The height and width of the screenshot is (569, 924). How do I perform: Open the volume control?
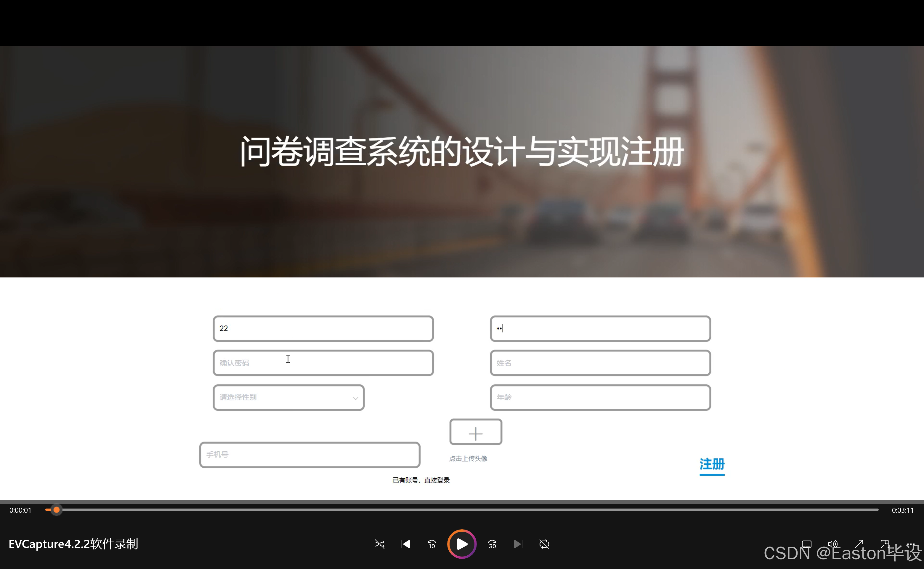click(x=832, y=544)
